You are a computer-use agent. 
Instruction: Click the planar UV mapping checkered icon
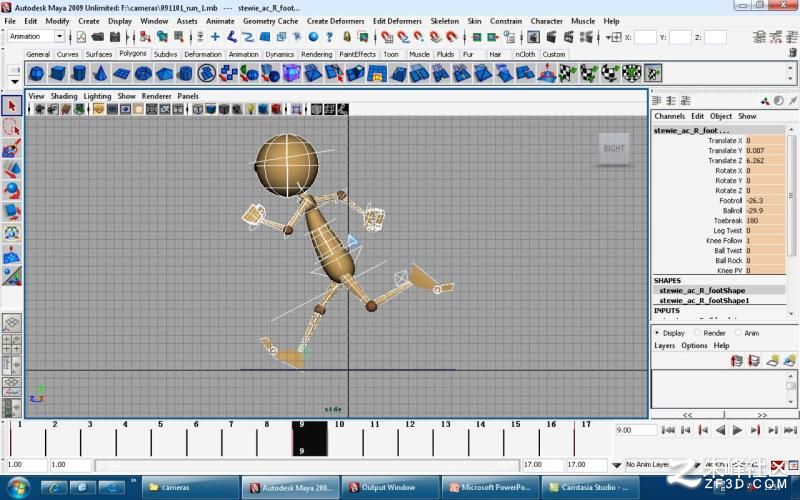tap(567, 73)
